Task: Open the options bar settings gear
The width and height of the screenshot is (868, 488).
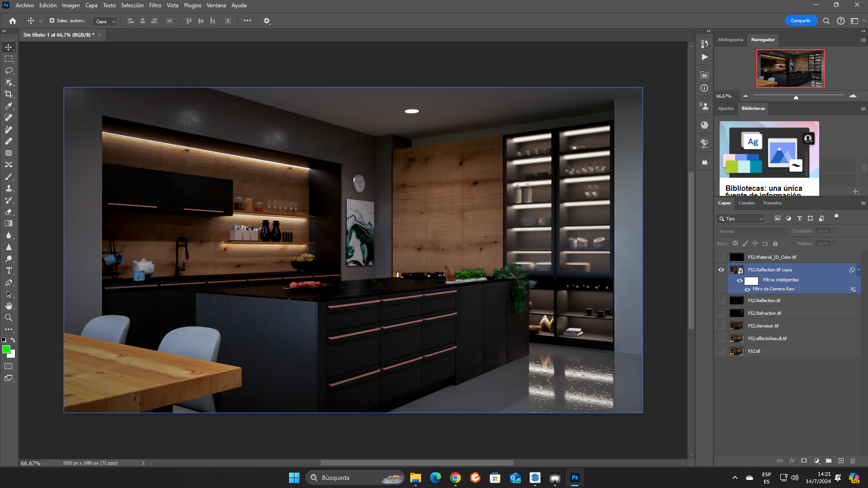Action: (267, 21)
